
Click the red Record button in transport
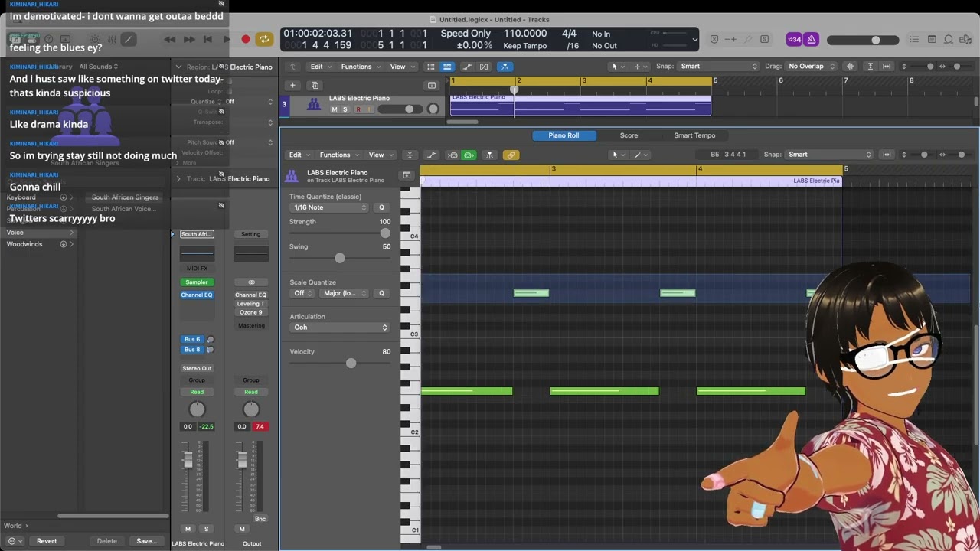(x=245, y=39)
